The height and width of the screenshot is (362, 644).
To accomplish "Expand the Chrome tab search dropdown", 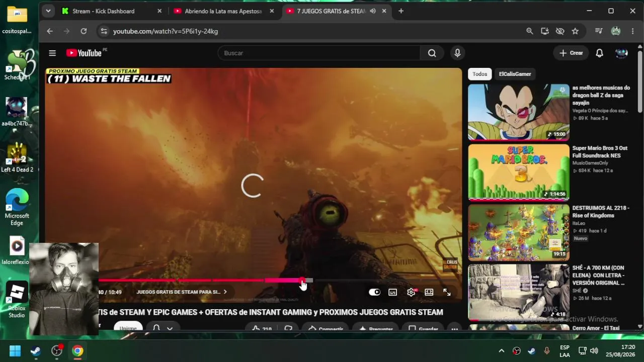I will tap(48, 11).
